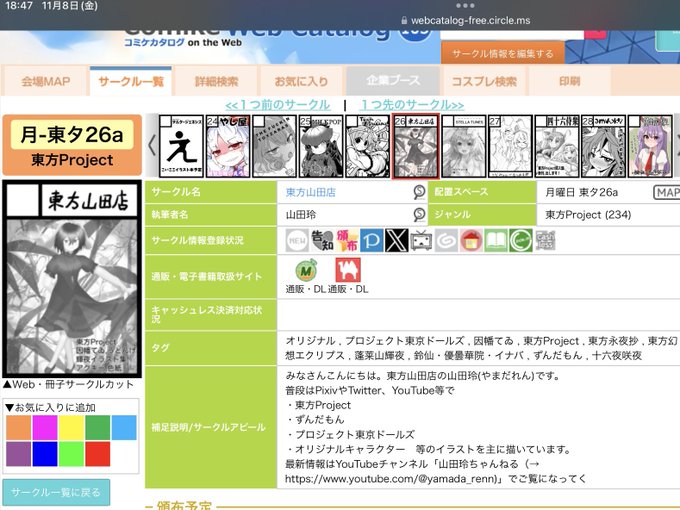Open the 詳細検索 tab
This screenshot has width=680, height=510.
coord(216,81)
